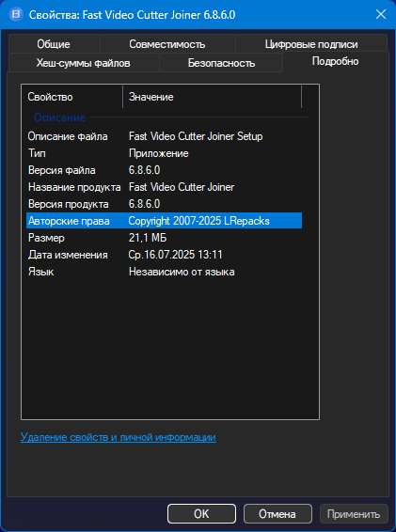Open the Безопасность tab

(x=221, y=63)
